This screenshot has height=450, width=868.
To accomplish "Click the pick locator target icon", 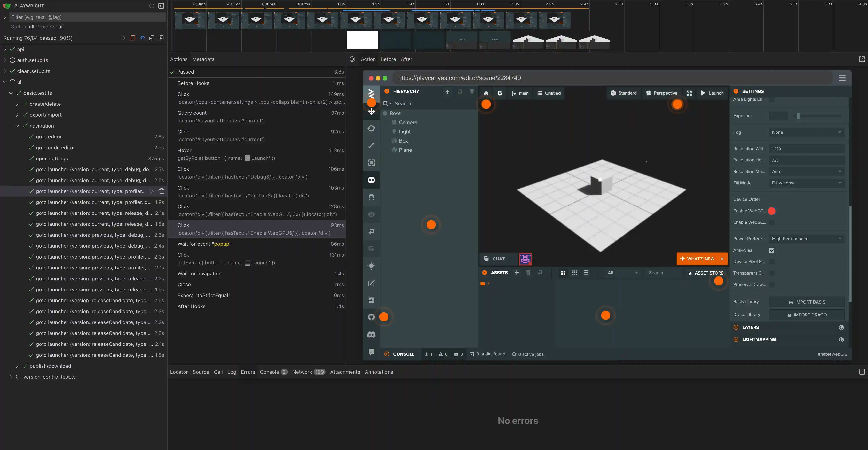I will tap(352, 59).
